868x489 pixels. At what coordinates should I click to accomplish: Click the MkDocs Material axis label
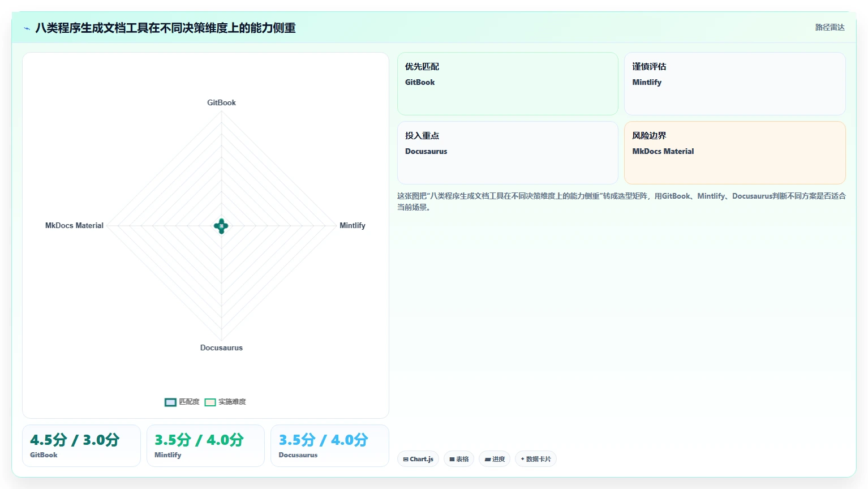74,225
